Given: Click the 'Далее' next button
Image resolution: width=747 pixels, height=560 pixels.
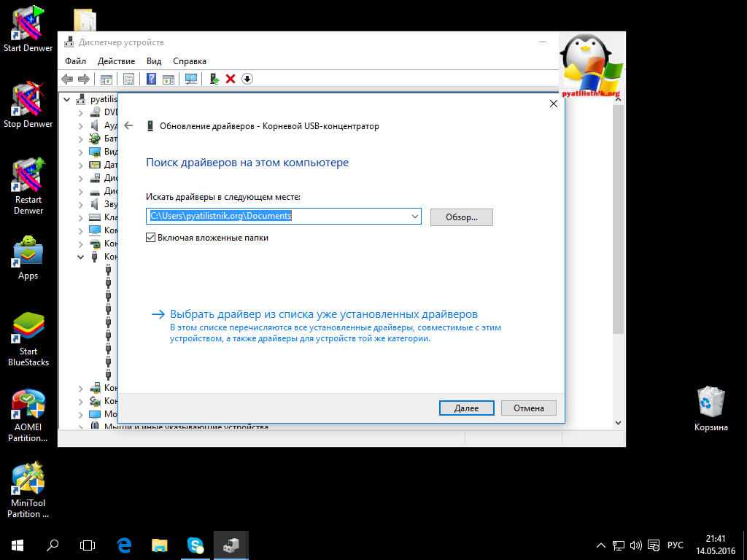Looking at the screenshot, I should click(x=466, y=408).
